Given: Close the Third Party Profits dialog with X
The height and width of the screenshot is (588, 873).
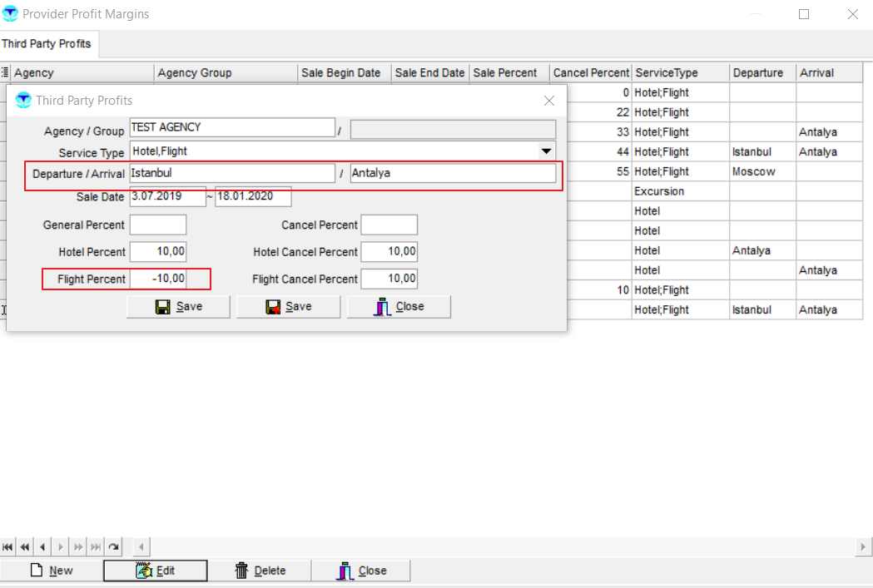Looking at the screenshot, I should click(x=548, y=101).
